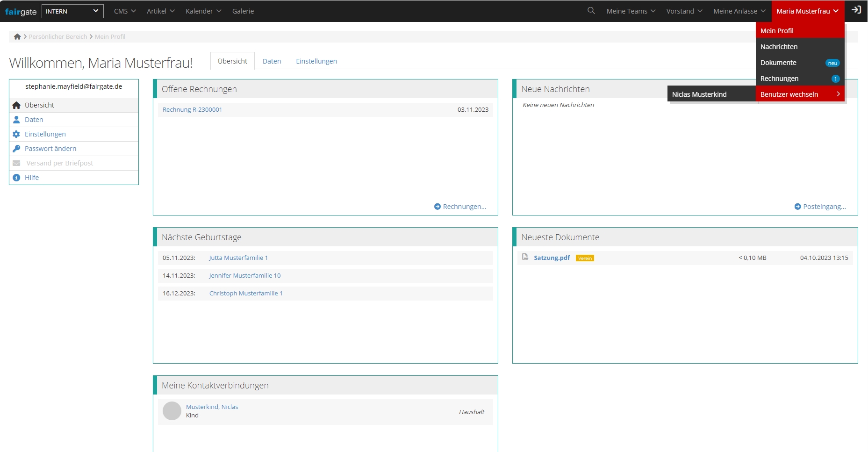This screenshot has height=452, width=868.
Task: Expand the Meine Teams dropdown
Action: (x=631, y=11)
